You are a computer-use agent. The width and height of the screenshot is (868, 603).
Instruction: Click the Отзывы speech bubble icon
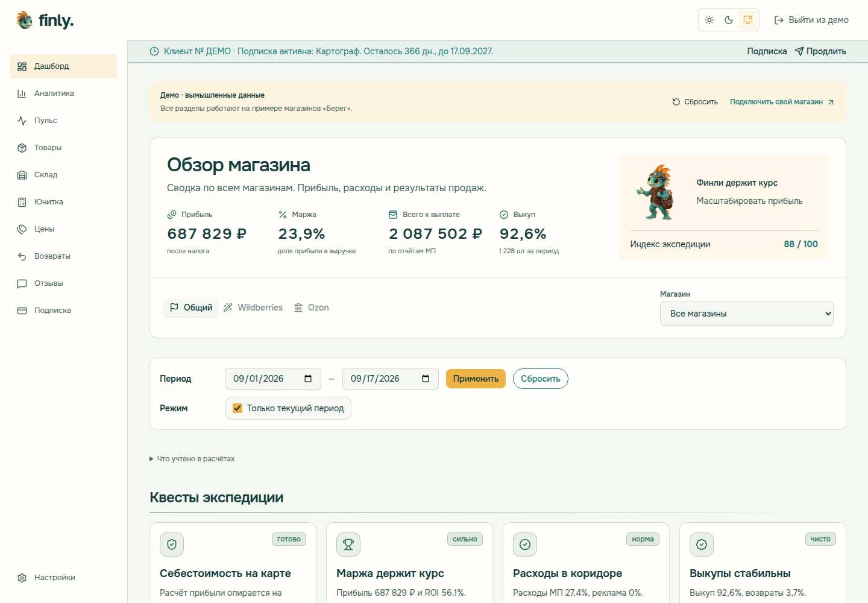coord(22,283)
